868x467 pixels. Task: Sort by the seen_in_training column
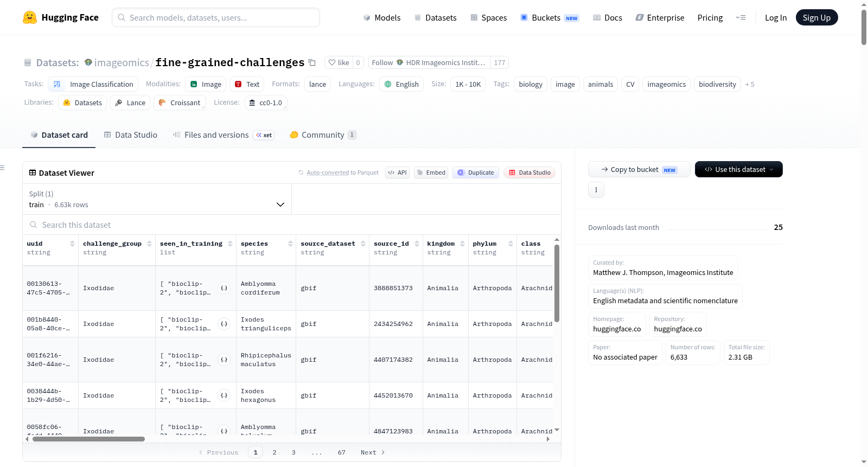tap(231, 244)
